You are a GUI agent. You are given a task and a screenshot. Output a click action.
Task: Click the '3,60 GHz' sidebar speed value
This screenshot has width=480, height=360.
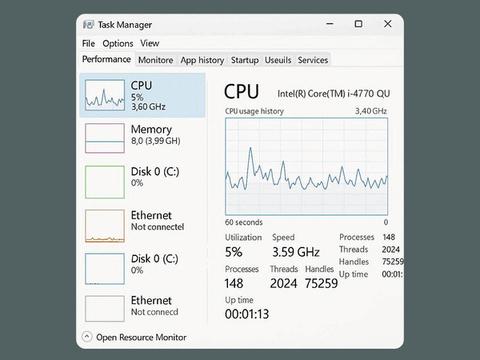click(x=148, y=107)
